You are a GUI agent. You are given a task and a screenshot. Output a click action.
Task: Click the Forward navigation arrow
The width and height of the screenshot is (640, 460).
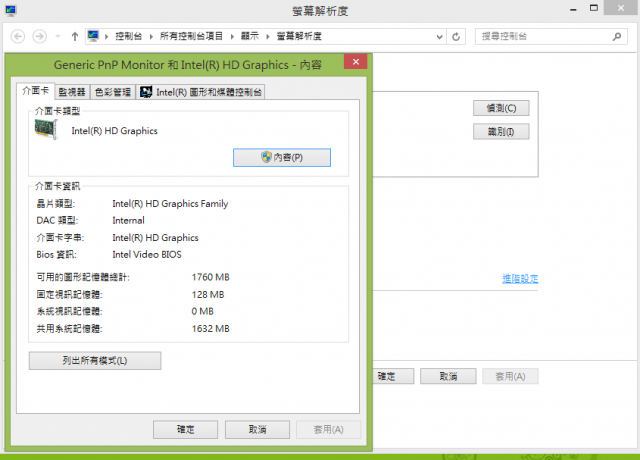[40, 37]
